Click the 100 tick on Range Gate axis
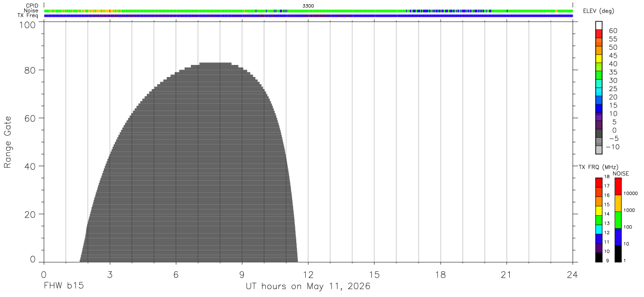This screenshot has height=297, width=644. [28, 25]
